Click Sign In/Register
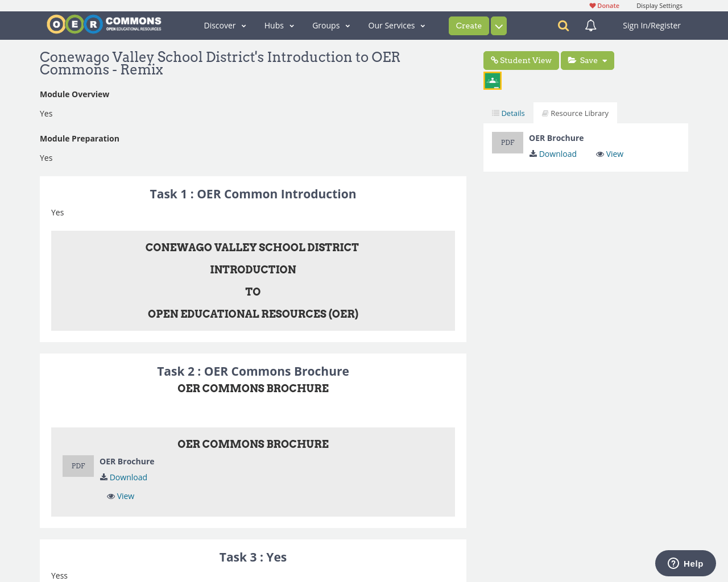Image resolution: width=728 pixels, height=582 pixels. [x=651, y=24]
